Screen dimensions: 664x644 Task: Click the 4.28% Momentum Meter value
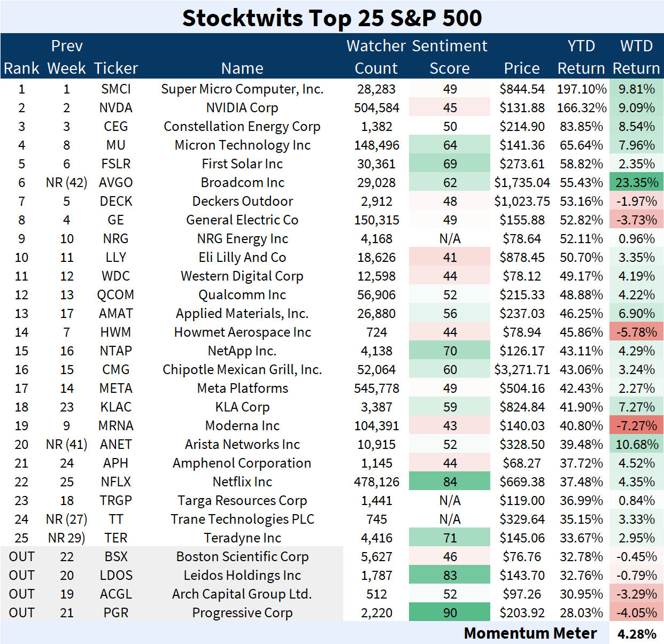pos(637,634)
